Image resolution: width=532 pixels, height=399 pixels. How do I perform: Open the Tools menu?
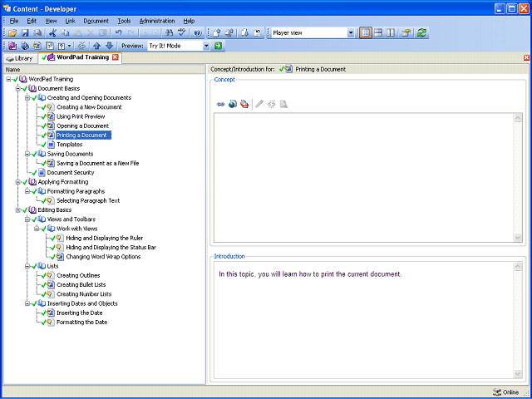pos(124,21)
